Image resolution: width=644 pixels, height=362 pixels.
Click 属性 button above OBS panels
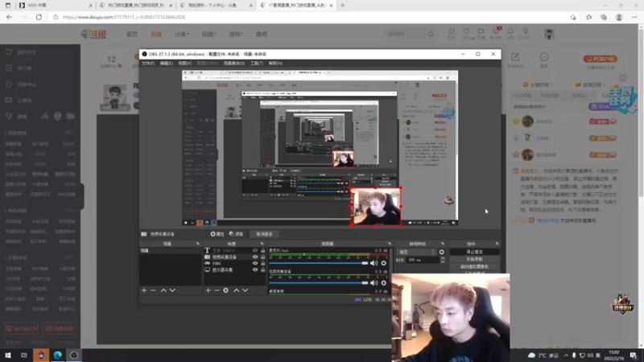point(217,234)
